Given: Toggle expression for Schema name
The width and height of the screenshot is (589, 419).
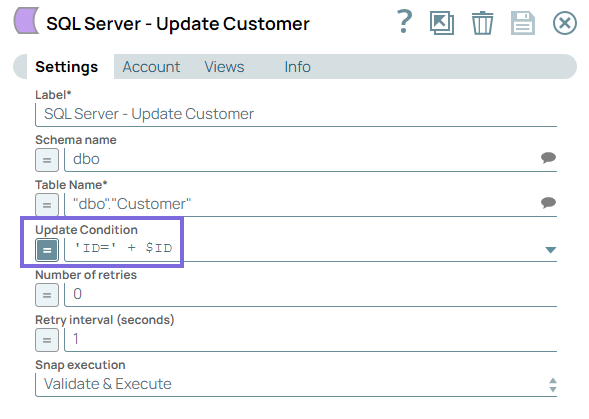Looking at the screenshot, I should click(47, 160).
